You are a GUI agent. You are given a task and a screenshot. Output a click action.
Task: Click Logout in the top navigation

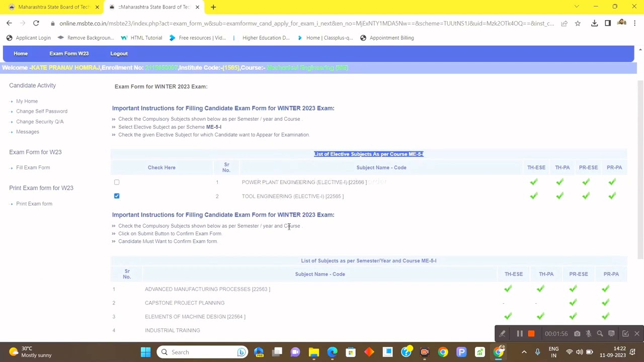[x=119, y=53]
